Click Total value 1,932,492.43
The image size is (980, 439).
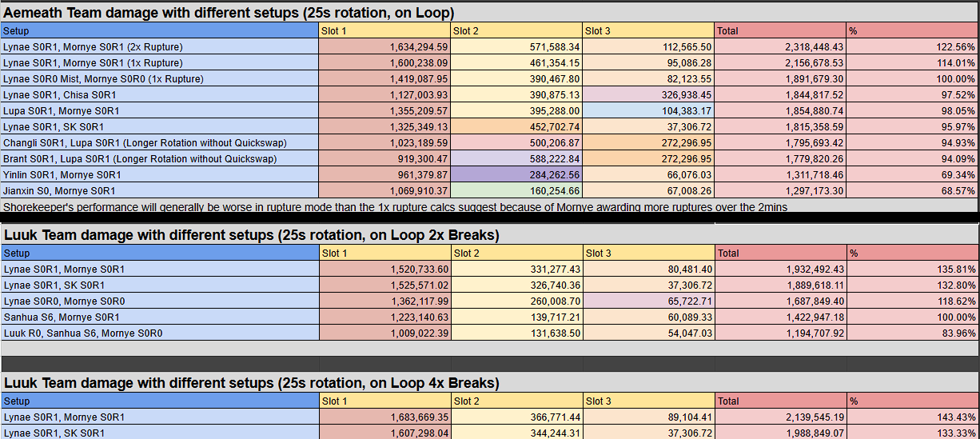point(780,269)
